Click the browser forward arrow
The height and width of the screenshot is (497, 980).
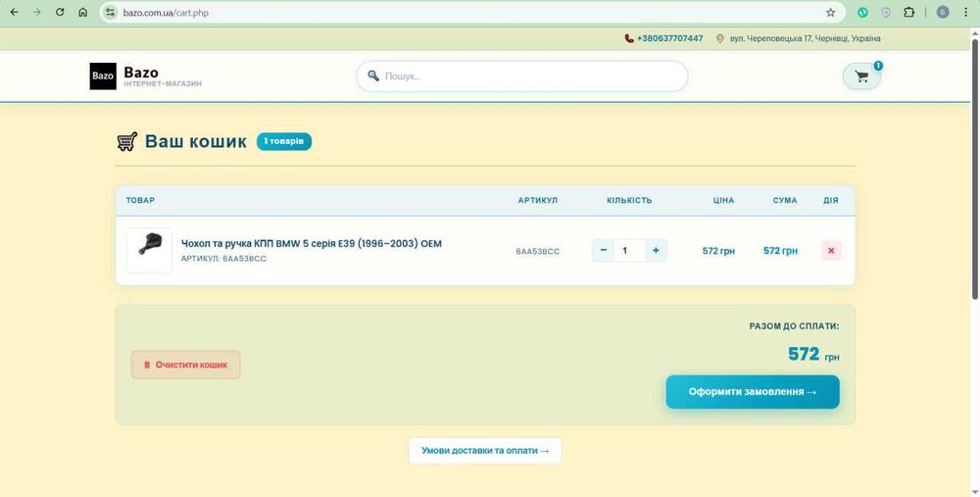click(37, 12)
